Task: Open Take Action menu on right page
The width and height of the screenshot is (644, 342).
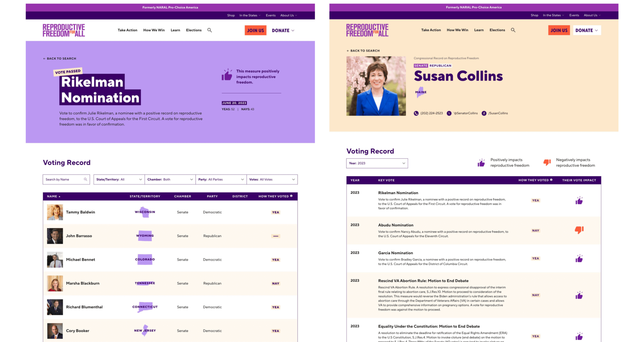Action: pyautogui.click(x=431, y=30)
